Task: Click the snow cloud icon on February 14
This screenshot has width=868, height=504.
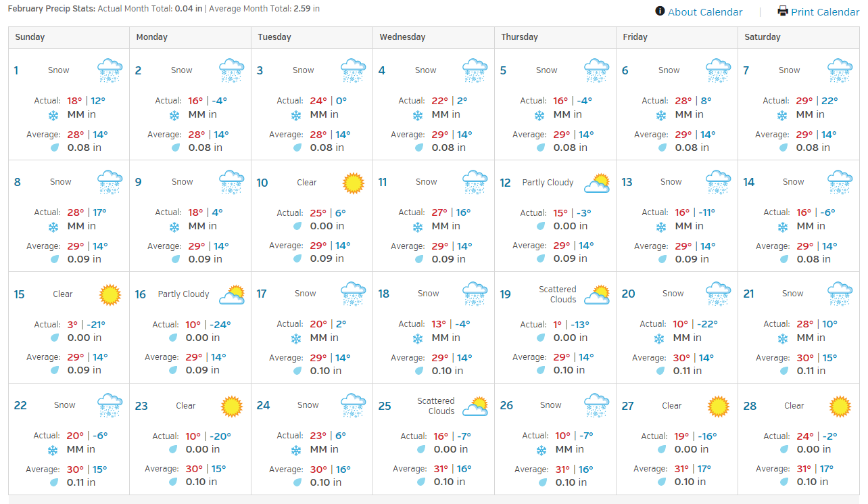Action: (x=840, y=183)
